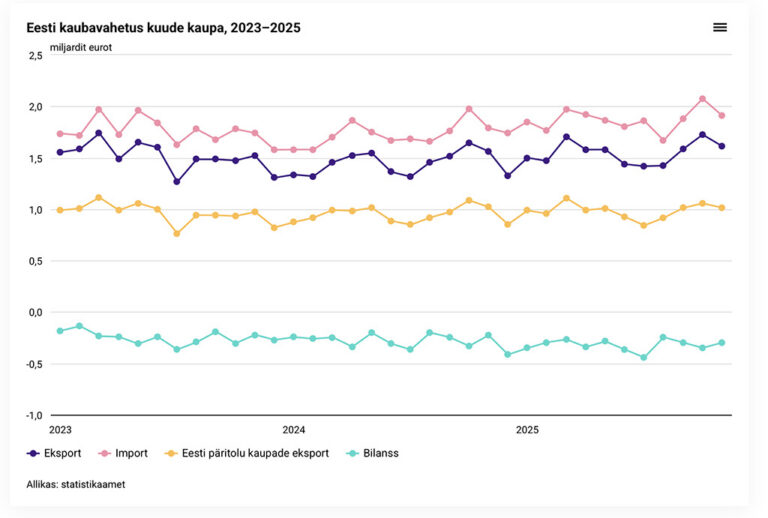Select the highest Import data point in late 2025

point(703,99)
